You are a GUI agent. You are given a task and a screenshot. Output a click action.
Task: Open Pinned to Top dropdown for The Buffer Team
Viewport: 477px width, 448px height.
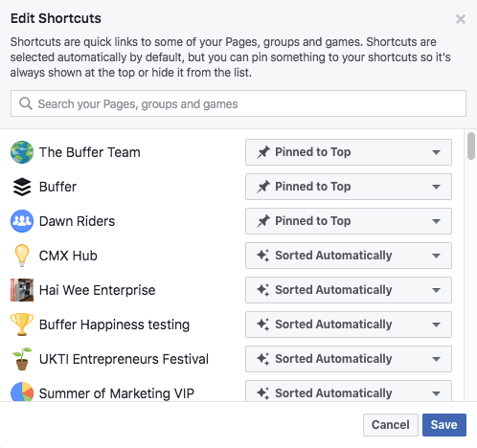[349, 152]
